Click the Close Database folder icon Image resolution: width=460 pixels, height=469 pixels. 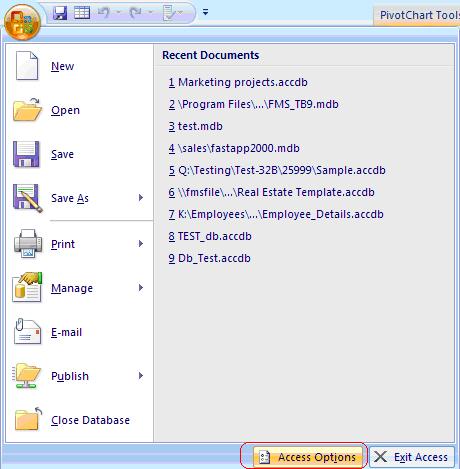pos(28,419)
